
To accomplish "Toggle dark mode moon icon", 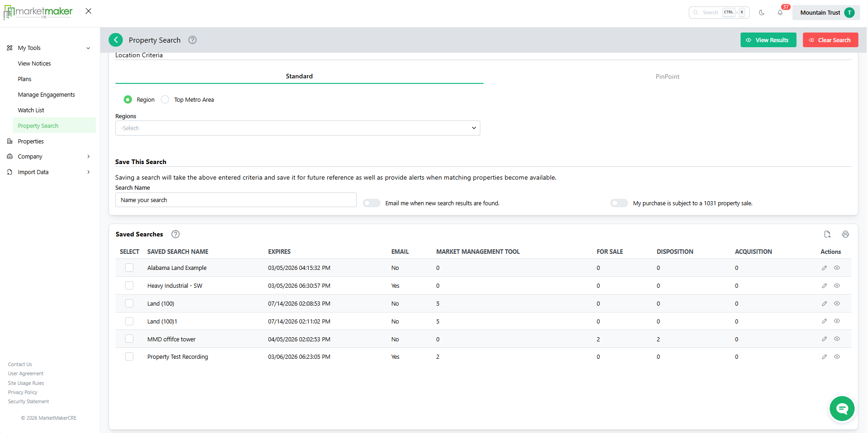I will (762, 12).
